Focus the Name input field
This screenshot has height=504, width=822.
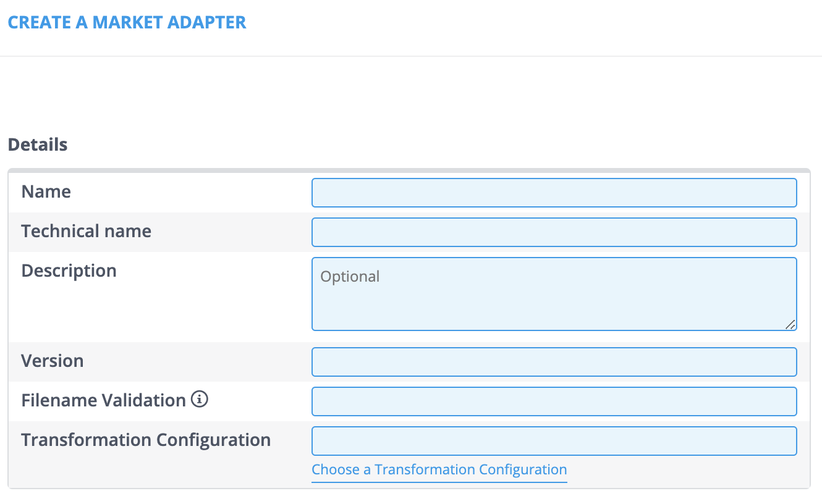(554, 193)
